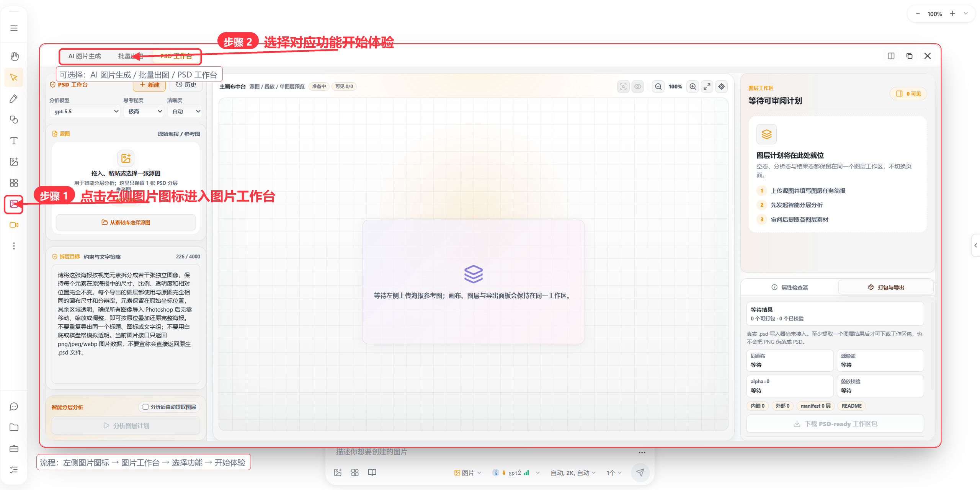Decrease zoom with the minus button at top right
This screenshot has height=490, width=980.
click(x=918, y=14)
